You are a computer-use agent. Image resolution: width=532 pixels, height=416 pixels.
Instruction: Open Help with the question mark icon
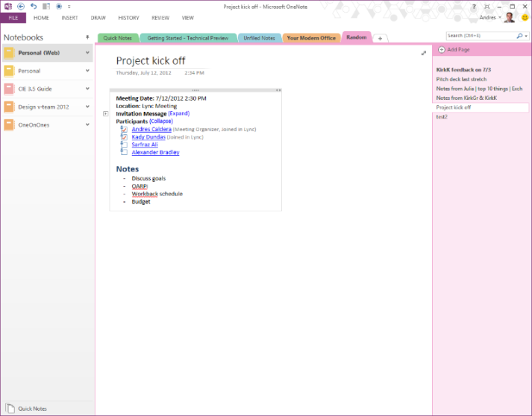[x=474, y=7]
